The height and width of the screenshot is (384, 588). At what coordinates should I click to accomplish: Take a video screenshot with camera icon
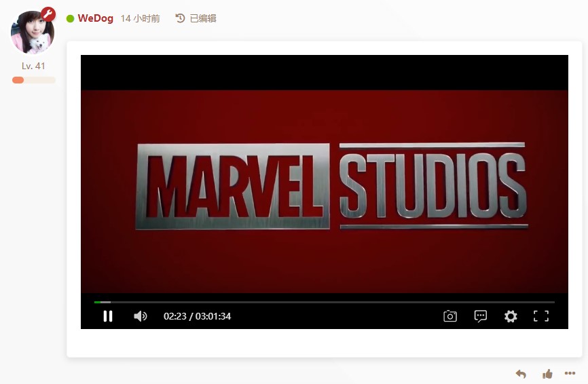450,316
